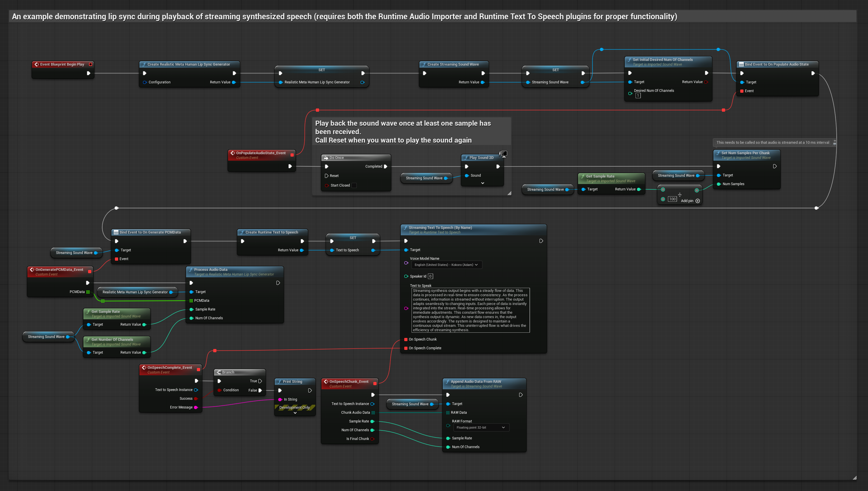Click the Do Once node icon
Image resolution: width=868 pixels, height=491 pixels.
[326, 157]
